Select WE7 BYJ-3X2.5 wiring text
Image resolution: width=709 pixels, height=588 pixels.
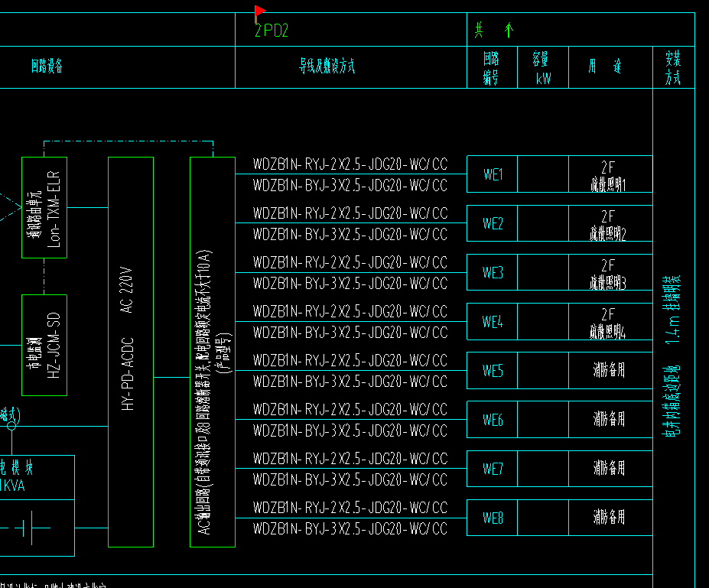click(x=350, y=479)
